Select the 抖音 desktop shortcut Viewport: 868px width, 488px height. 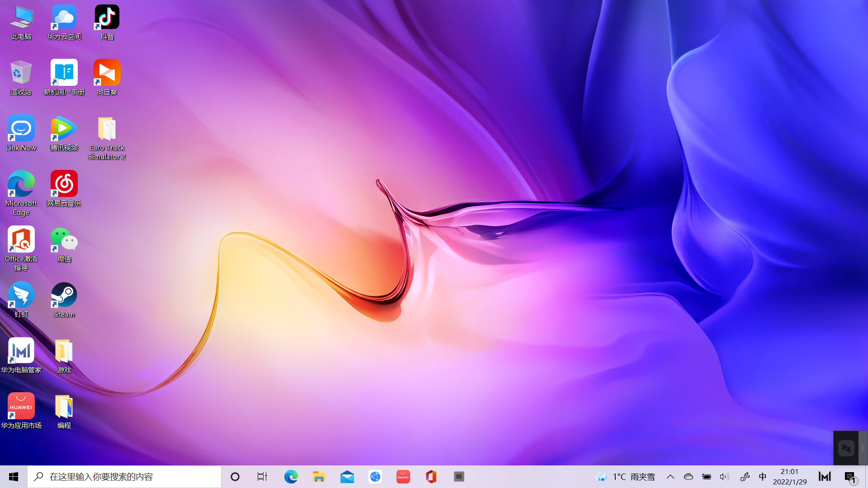(107, 23)
